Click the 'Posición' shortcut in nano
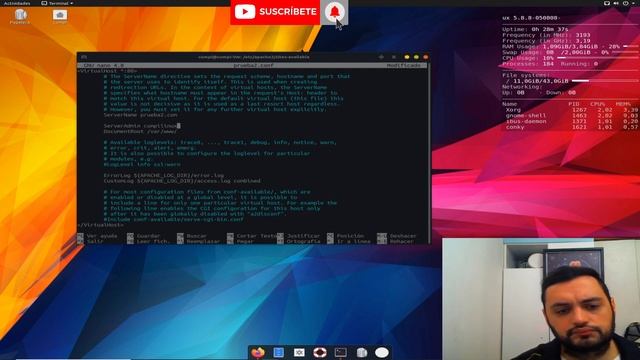Viewport: 640px width, 360px height. [x=345, y=236]
